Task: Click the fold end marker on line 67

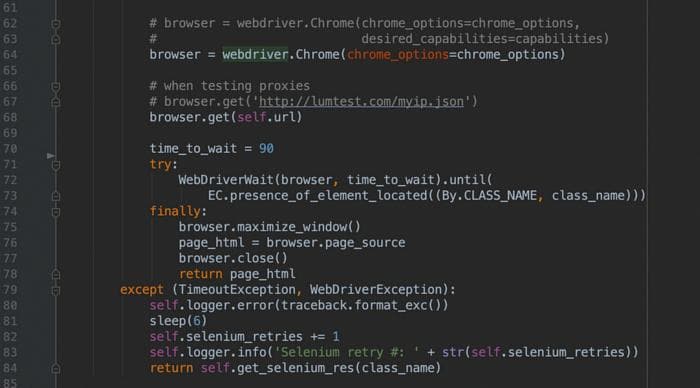Action: 56,102
